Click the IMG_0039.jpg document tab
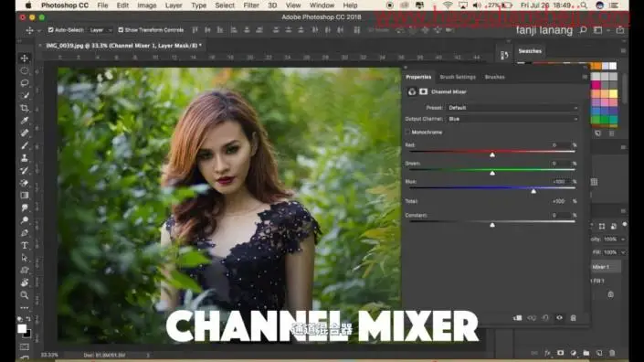Screen dimensions: 644x362 click(123, 46)
